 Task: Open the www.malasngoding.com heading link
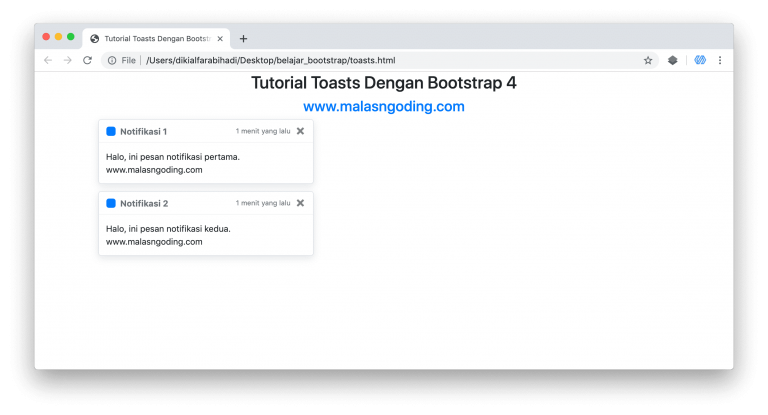pos(384,106)
